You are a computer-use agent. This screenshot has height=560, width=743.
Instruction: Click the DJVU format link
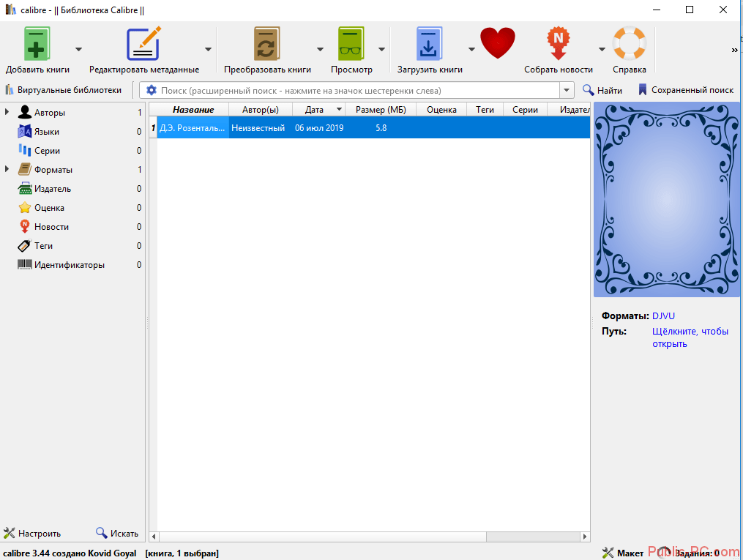663,316
